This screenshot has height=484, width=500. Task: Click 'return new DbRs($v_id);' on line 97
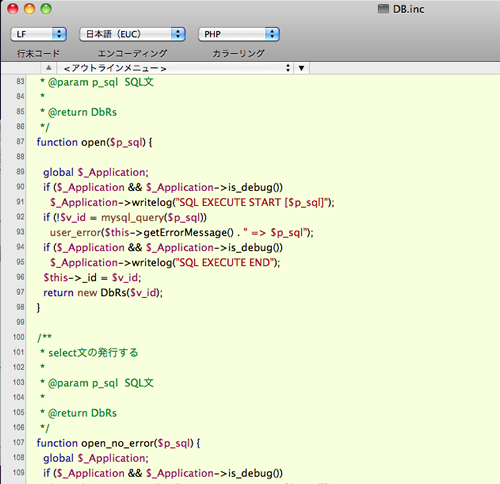(103, 293)
